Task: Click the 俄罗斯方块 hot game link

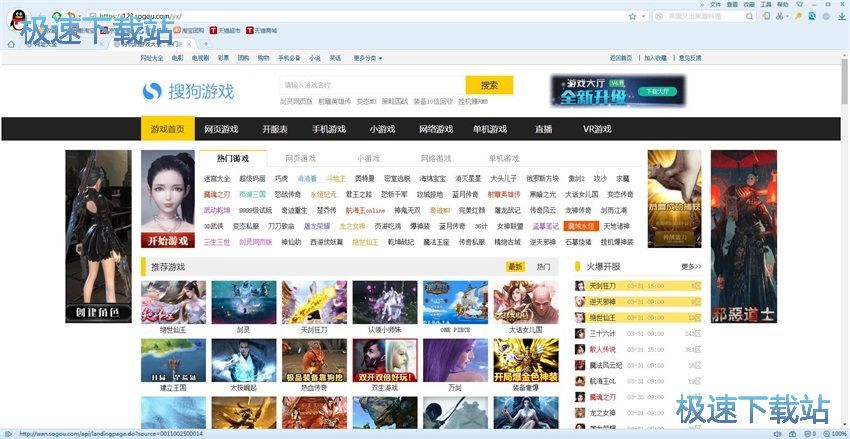Action: [542, 178]
